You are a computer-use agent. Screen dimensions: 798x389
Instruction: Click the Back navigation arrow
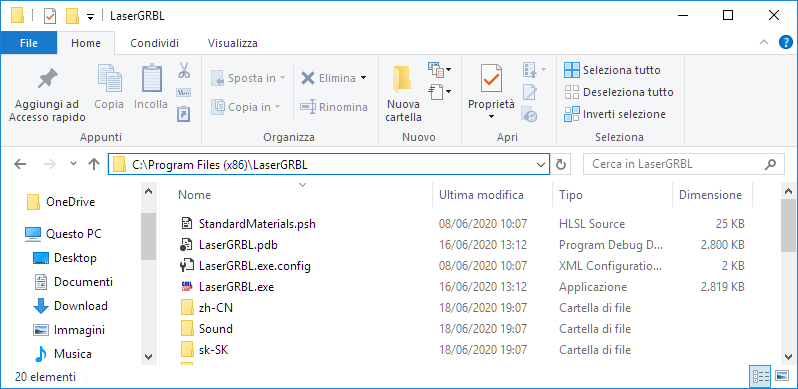[x=19, y=164]
